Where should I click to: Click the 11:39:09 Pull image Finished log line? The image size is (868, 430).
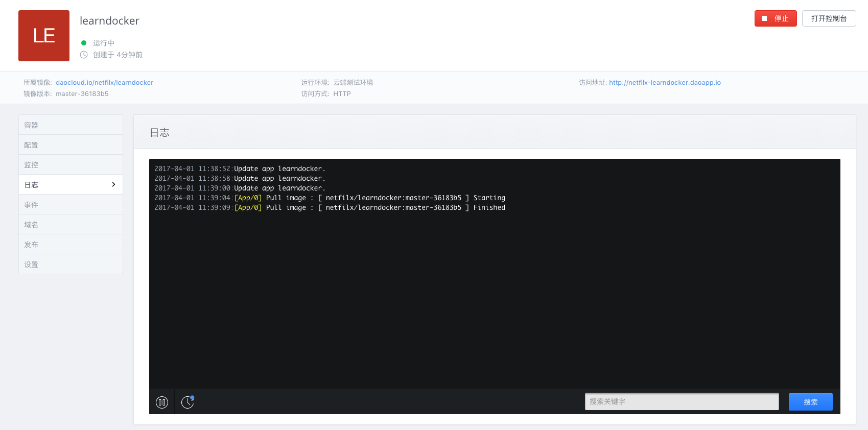click(330, 207)
